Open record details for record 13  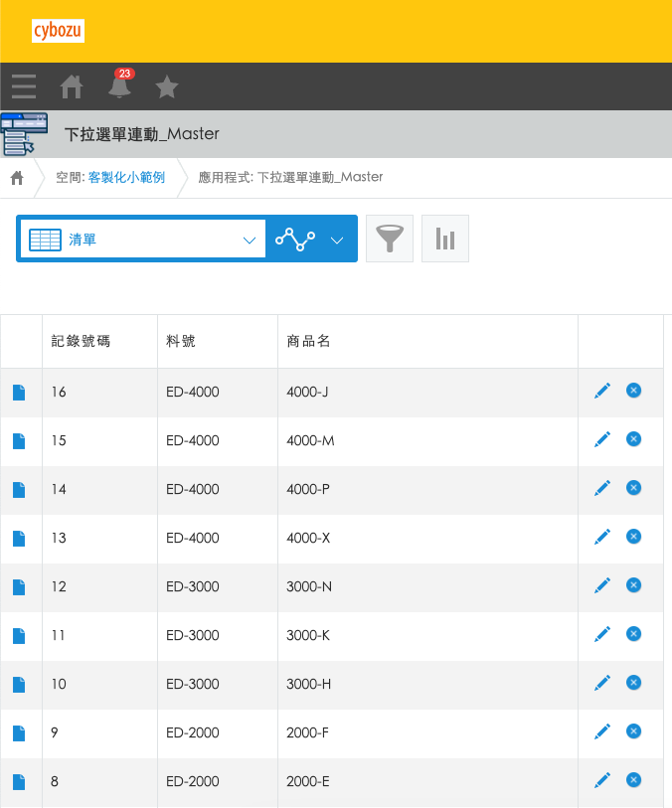click(x=19, y=539)
